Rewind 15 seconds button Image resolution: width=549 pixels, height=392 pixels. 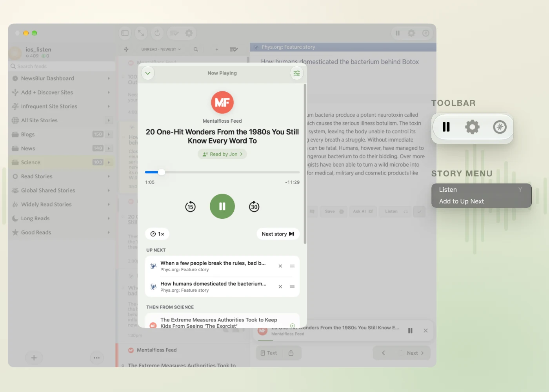click(190, 207)
